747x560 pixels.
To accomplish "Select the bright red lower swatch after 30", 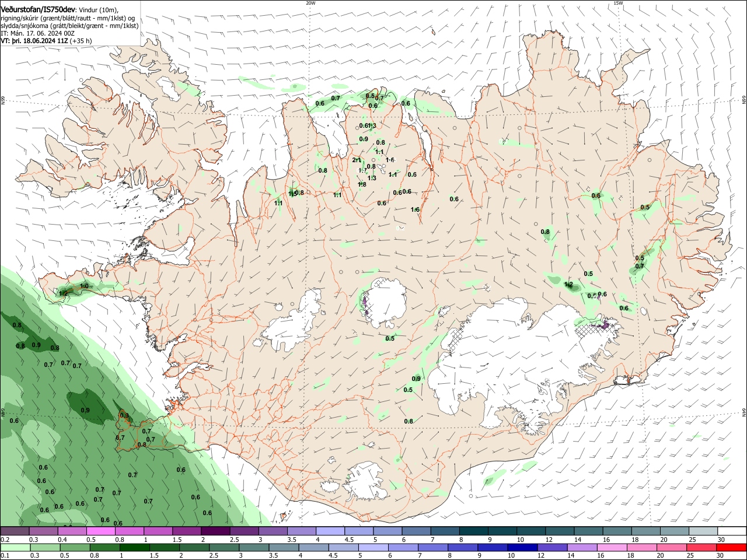I will click(x=731, y=547).
